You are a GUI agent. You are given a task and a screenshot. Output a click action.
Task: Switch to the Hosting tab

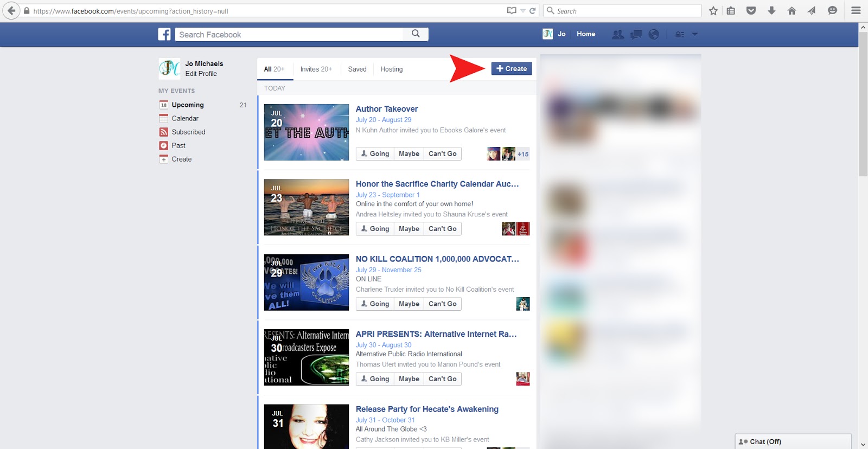(391, 69)
